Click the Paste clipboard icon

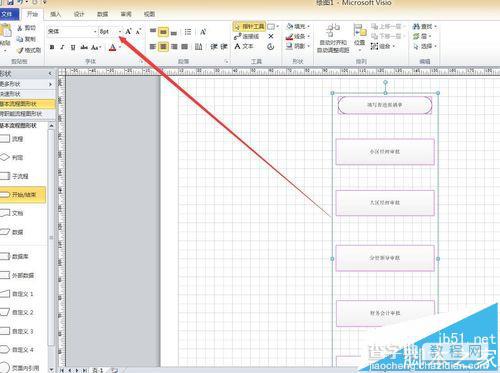click(x=6, y=31)
